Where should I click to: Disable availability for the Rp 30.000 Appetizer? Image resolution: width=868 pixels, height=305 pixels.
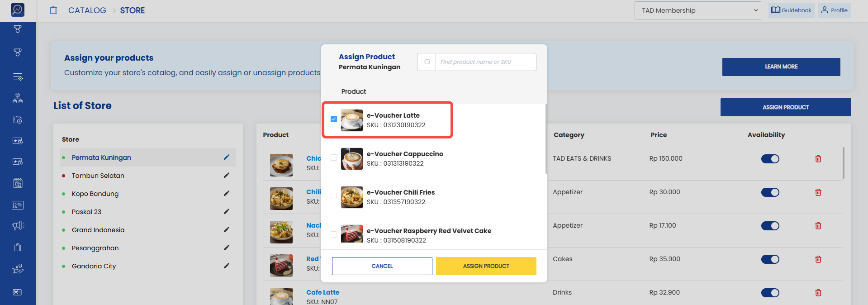[770, 192]
